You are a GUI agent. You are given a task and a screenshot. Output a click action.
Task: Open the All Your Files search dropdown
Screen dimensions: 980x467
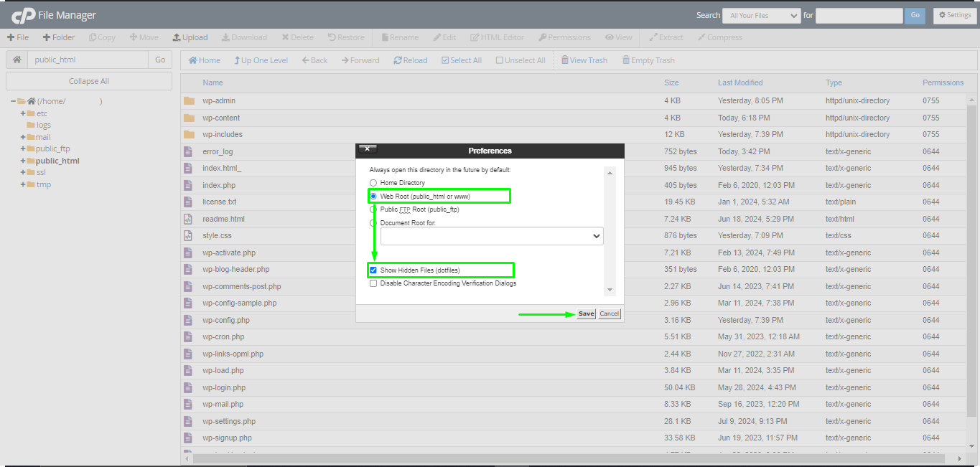click(x=761, y=14)
